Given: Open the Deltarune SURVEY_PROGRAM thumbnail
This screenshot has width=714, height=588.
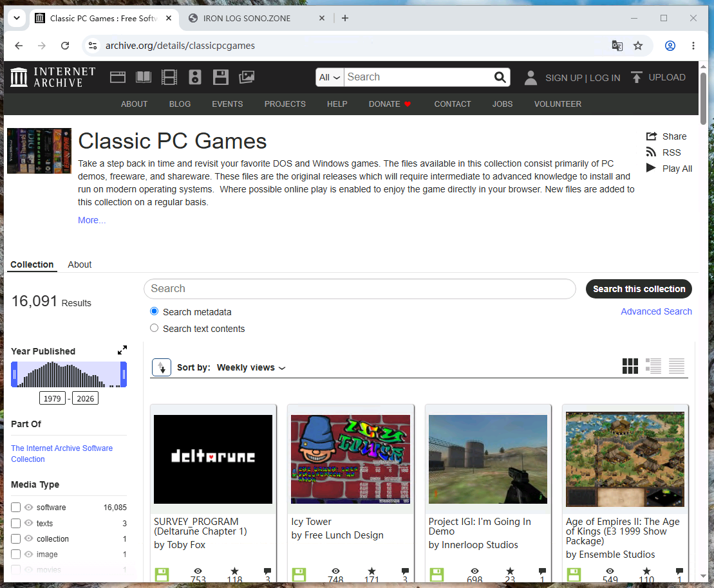Looking at the screenshot, I should 213,459.
